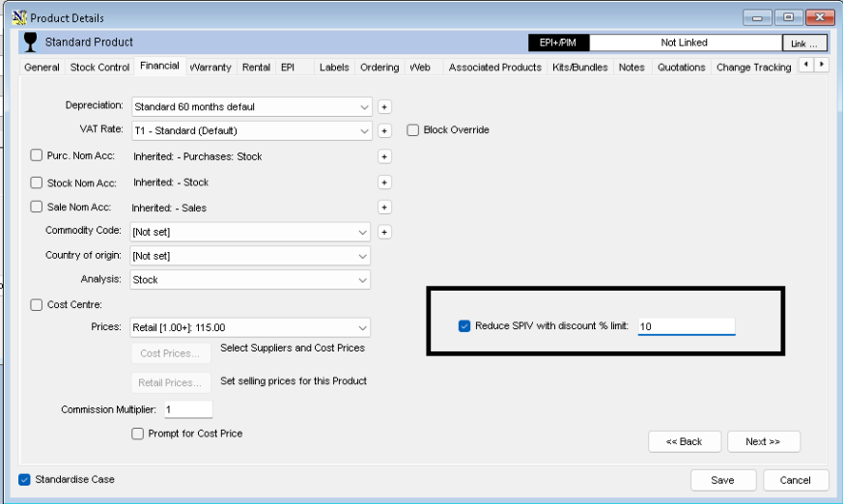
Task: Open the Quotations tab
Action: click(x=681, y=68)
